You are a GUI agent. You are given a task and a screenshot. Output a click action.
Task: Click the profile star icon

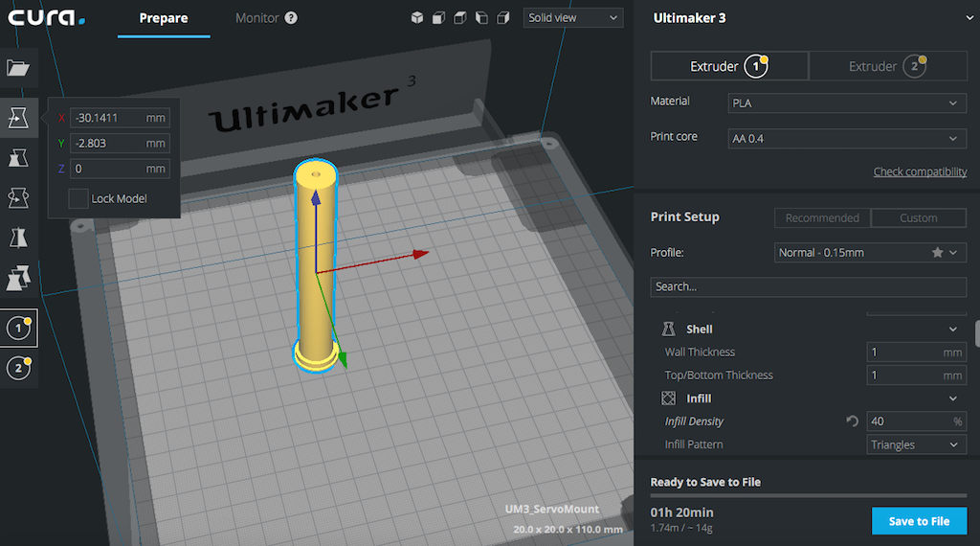[x=937, y=253]
